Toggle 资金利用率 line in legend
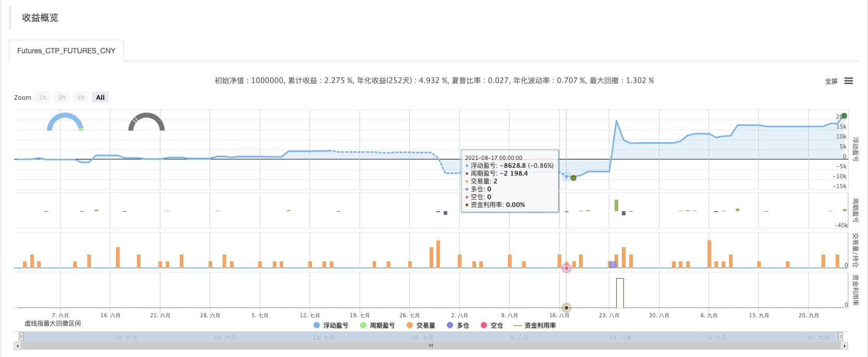The image size is (868, 357). [535, 326]
